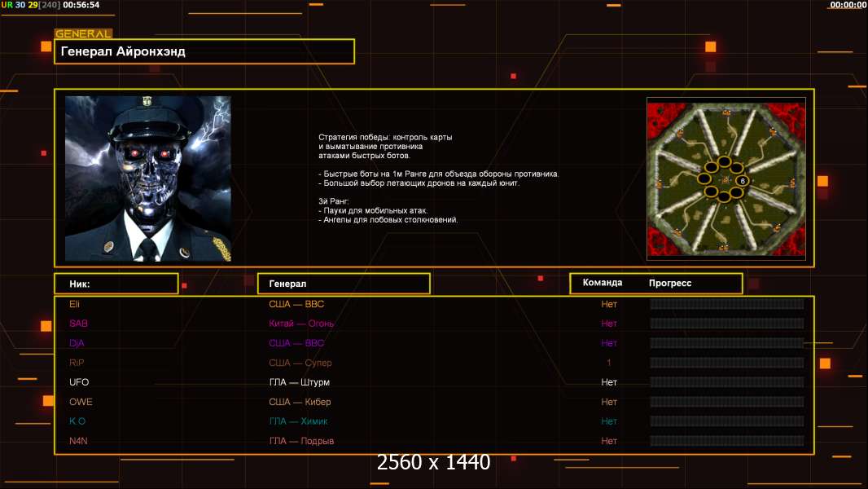Viewport: 868px width, 489px height.
Task: Click the 'Команда' column header
Action: pos(603,283)
